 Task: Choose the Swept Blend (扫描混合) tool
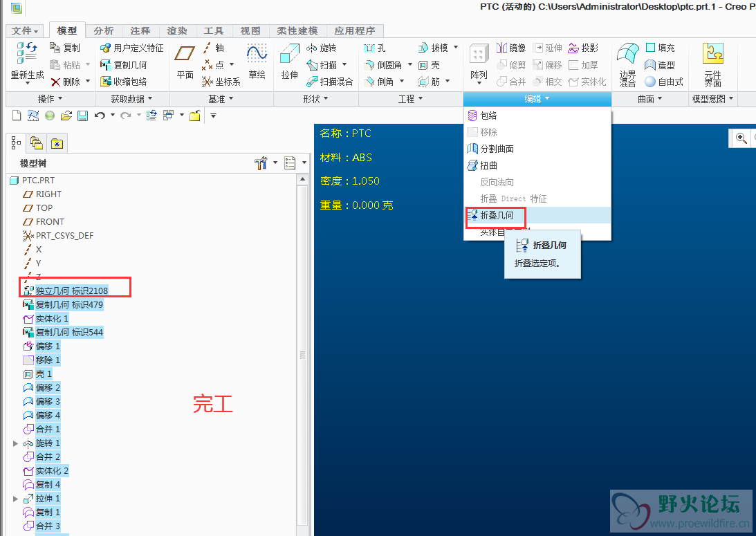[x=330, y=82]
